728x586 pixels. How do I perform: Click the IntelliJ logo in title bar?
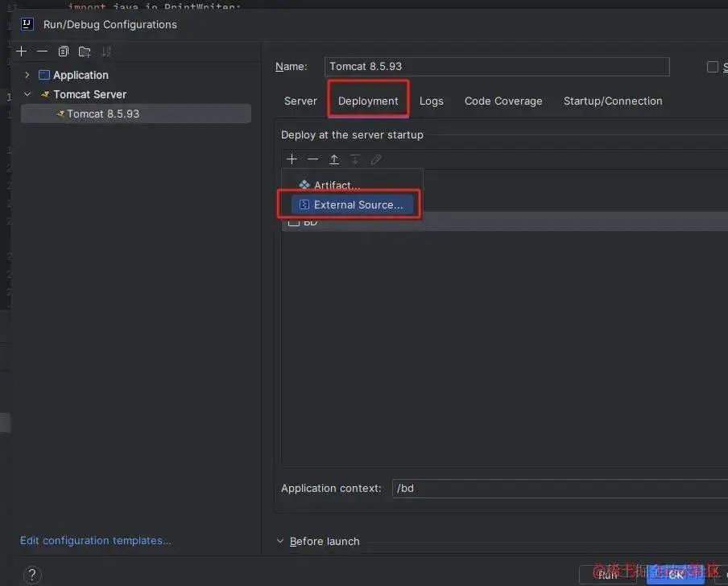(x=27, y=24)
